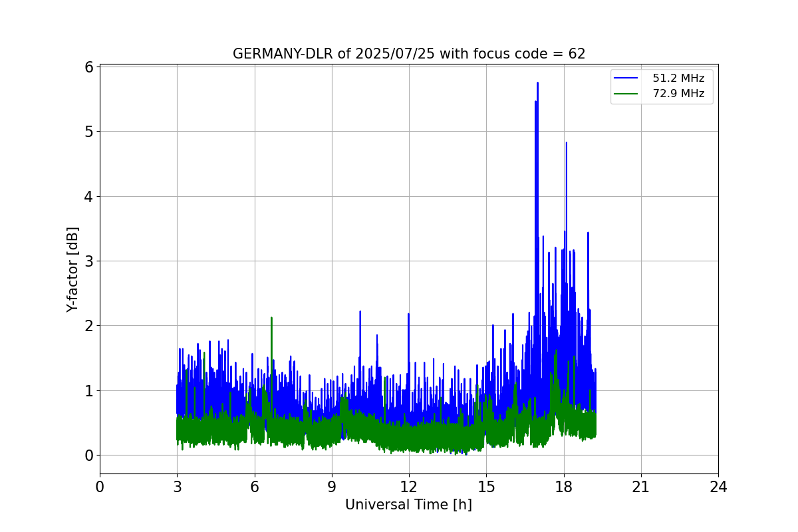
Task: Click x-axis tick label 18
Action: tap(563, 487)
